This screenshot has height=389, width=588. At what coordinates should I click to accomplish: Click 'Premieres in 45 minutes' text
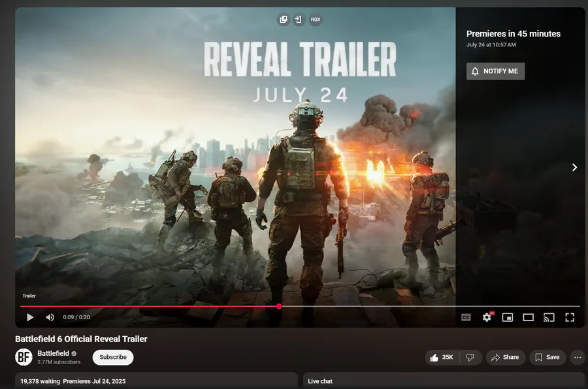[514, 34]
